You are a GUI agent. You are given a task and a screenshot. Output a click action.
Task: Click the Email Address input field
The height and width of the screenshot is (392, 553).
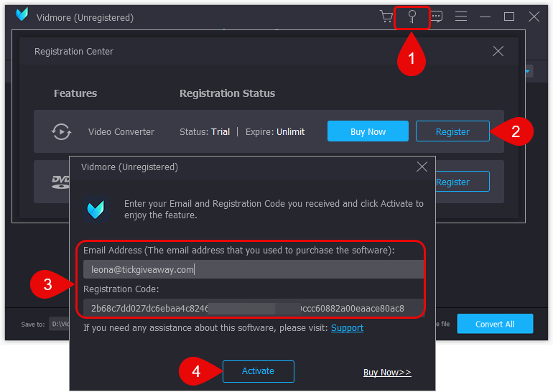click(254, 269)
